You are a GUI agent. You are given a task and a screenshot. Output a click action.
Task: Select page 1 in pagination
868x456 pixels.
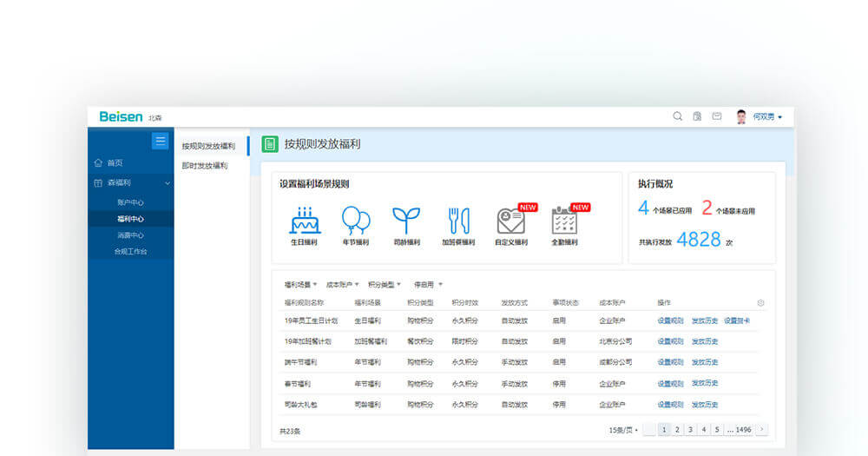(664, 430)
